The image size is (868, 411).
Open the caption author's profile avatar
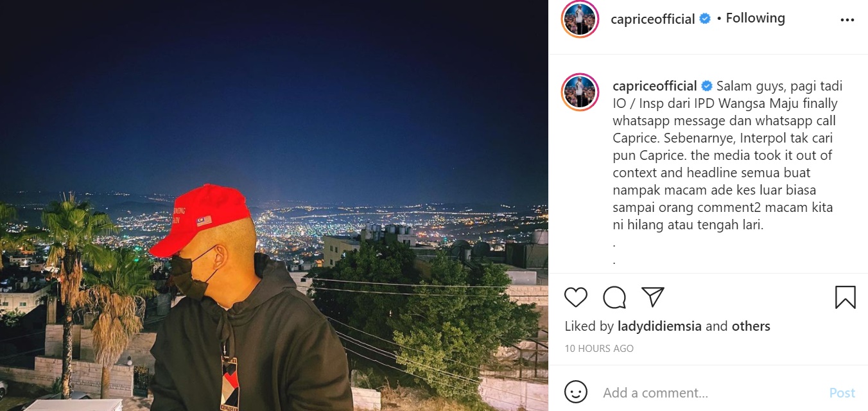click(x=580, y=92)
